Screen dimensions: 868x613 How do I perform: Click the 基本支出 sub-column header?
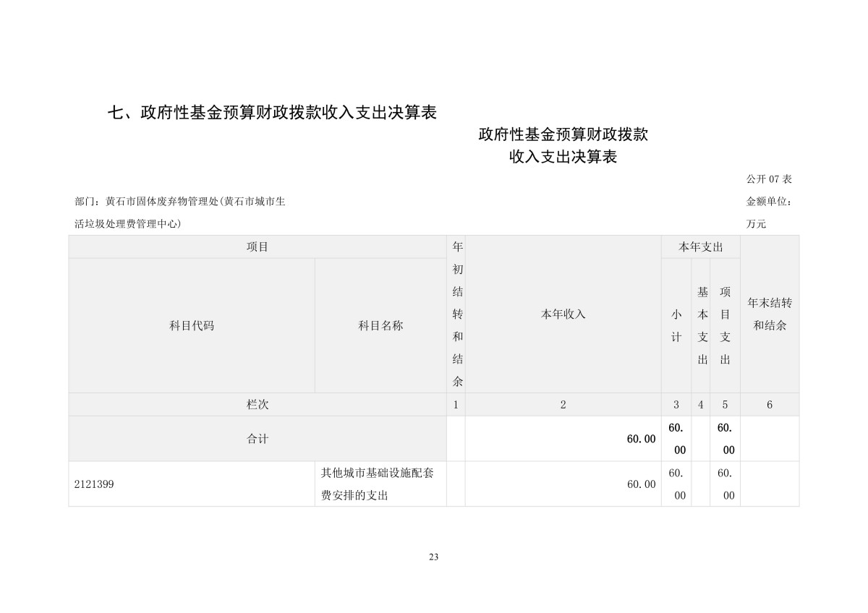pos(702,326)
